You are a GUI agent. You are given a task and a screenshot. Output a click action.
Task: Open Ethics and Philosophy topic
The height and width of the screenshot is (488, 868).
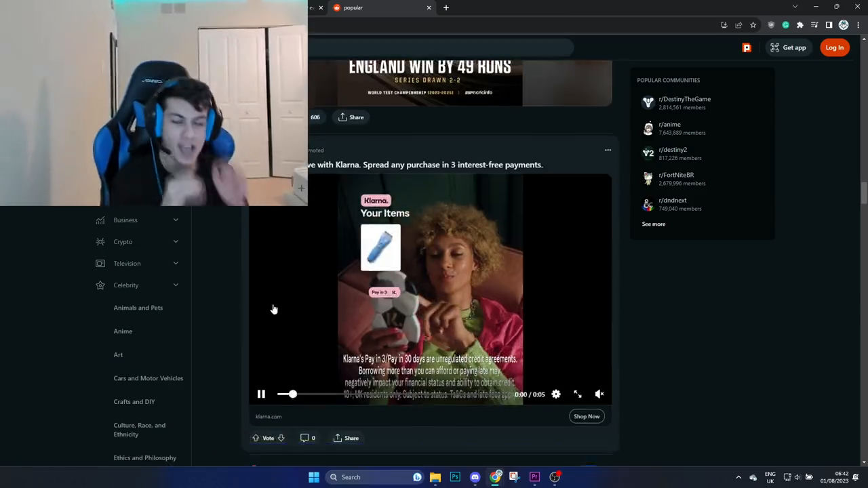click(145, 457)
